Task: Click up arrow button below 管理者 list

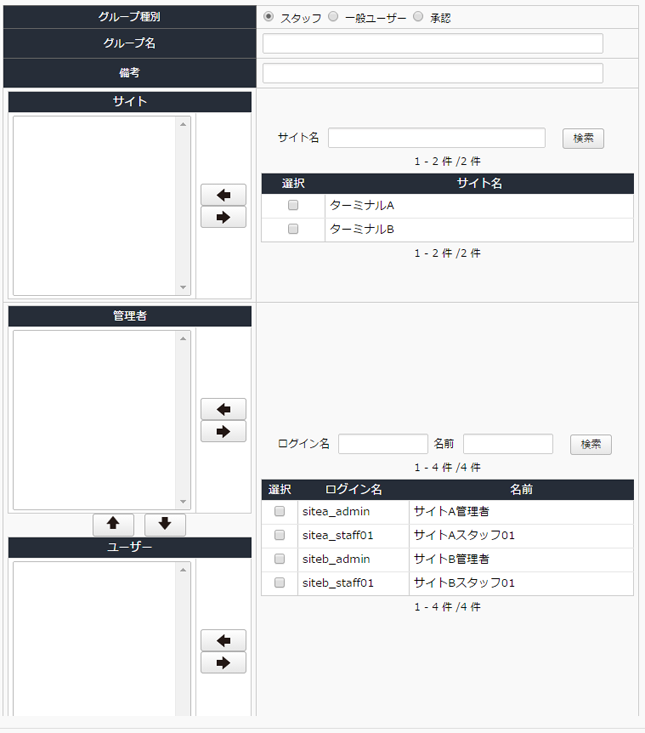Action: point(114,524)
